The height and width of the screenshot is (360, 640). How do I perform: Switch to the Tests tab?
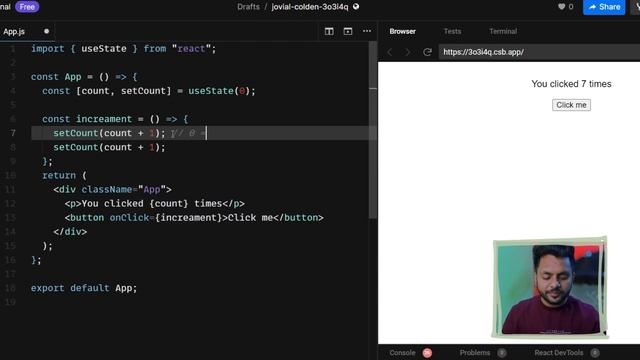click(x=452, y=31)
